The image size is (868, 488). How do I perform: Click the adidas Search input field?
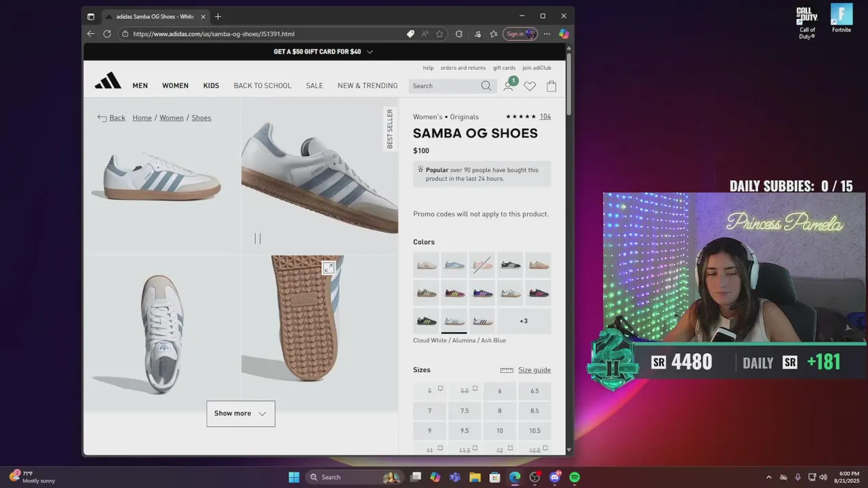(443, 86)
